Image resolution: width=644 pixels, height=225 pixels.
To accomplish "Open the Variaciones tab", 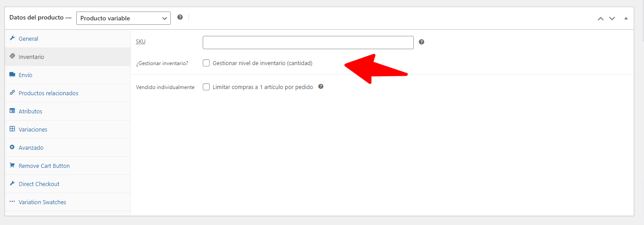I will 67,129.
